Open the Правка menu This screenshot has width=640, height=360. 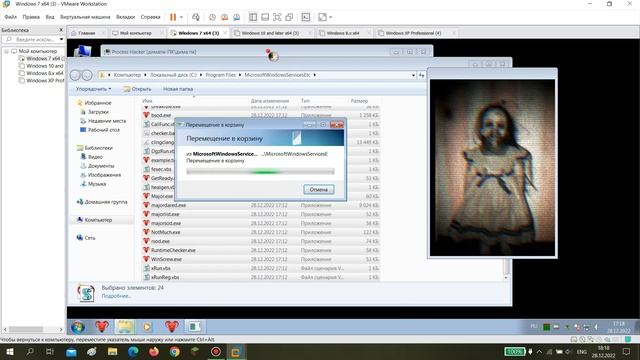click(31, 17)
